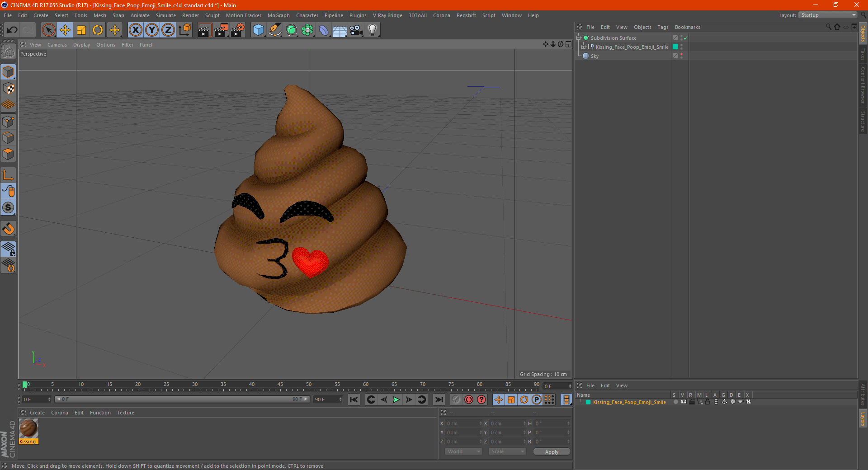Open the spline pen tool
This screenshot has width=868, height=470.
274,30
